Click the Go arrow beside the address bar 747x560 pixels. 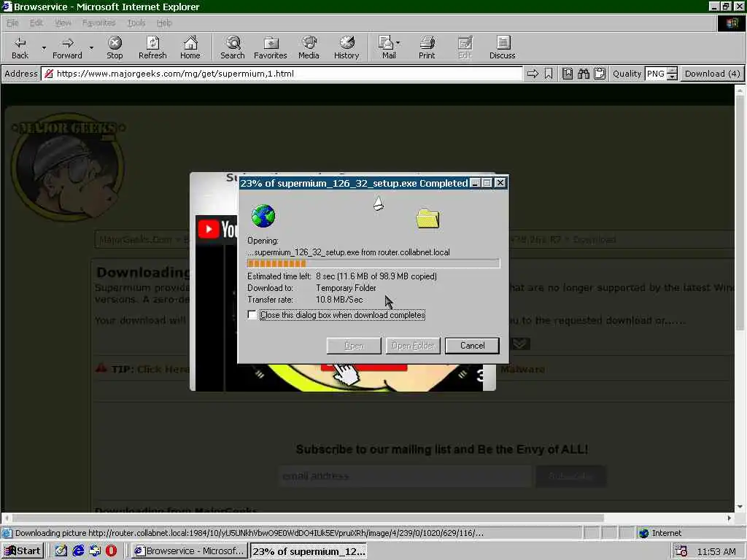[x=533, y=74]
